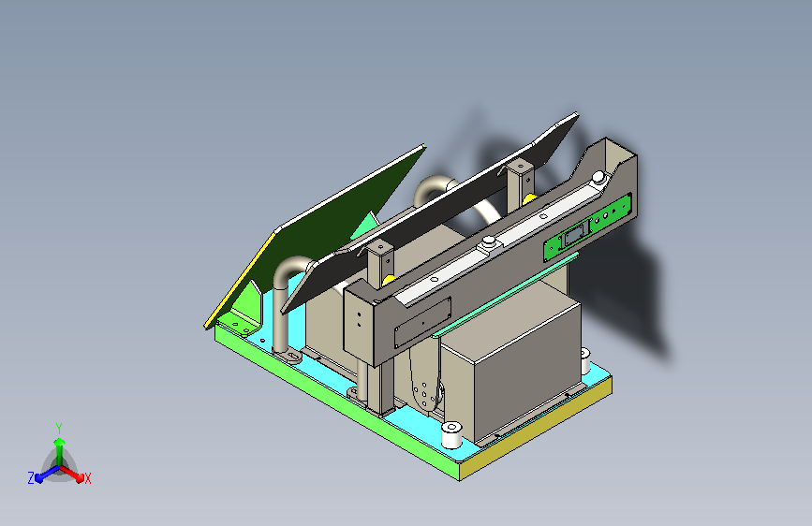Select the pipe mounting flange on the base
The height and width of the screenshot is (526, 812).
click(288, 357)
